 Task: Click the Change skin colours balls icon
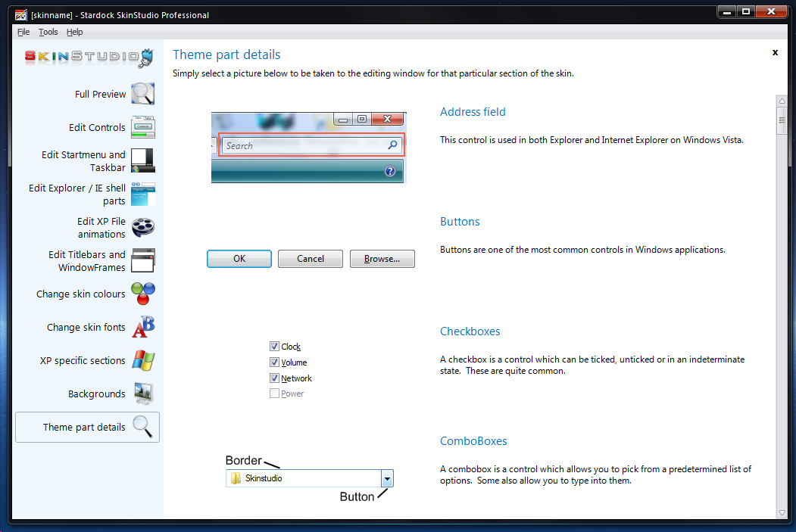pyautogui.click(x=142, y=294)
